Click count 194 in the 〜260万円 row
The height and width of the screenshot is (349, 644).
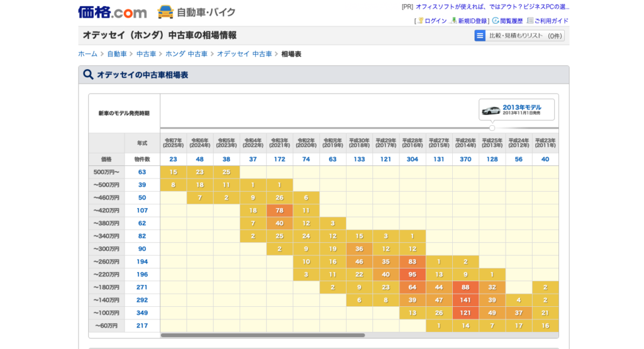(142, 262)
